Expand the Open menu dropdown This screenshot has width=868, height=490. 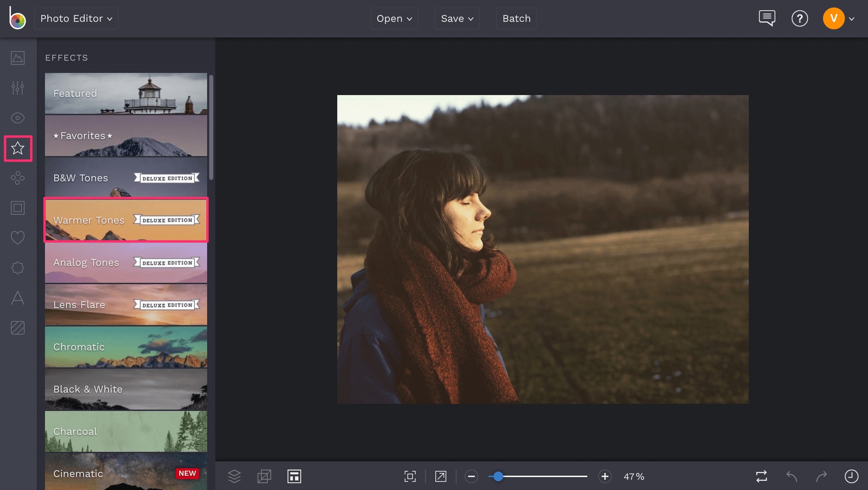click(x=394, y=18)
